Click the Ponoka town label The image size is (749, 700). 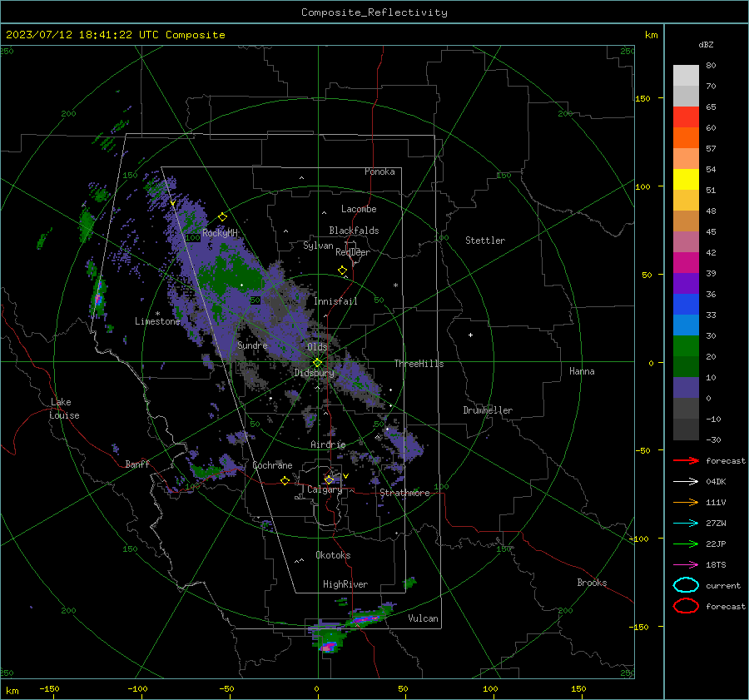(x=379, y=171)
